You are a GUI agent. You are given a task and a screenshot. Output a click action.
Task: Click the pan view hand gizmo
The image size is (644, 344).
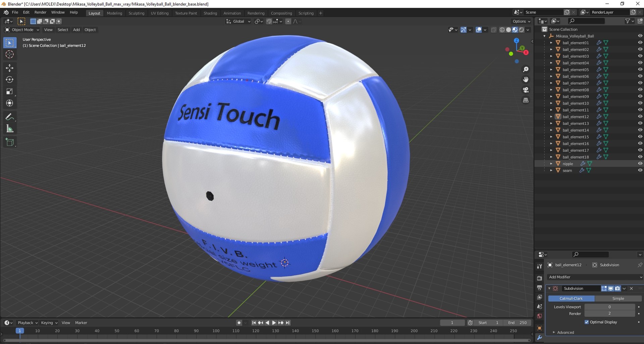[526, 80]
